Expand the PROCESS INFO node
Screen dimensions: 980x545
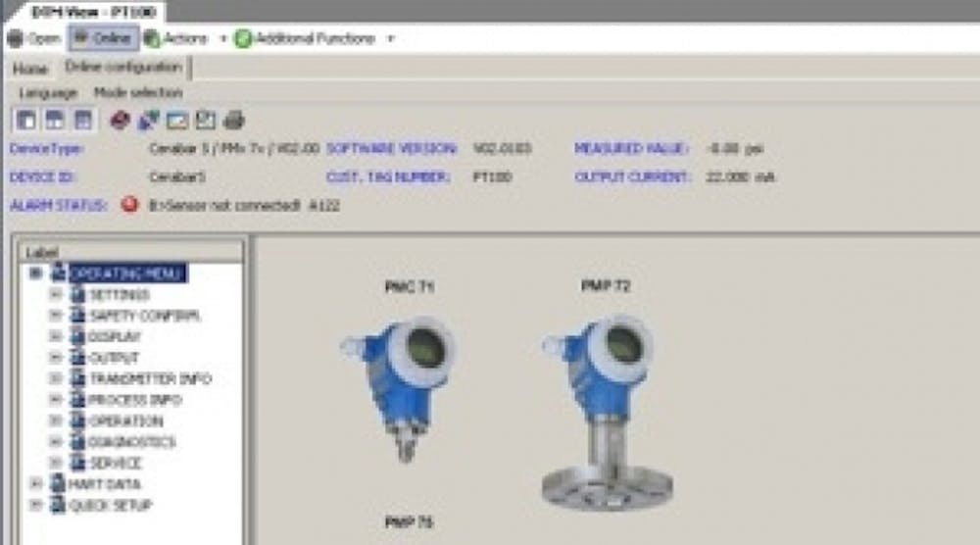(x=55, y=399)
